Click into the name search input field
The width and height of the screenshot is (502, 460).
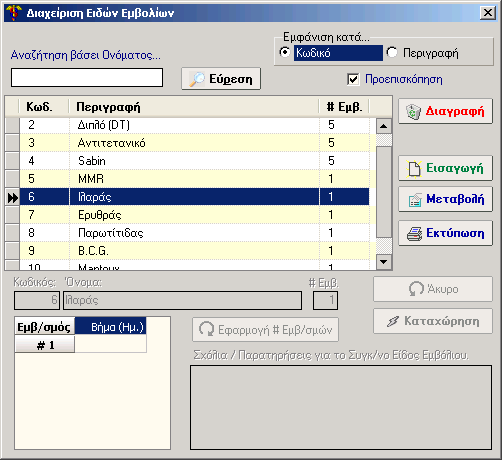coord(87,78)
